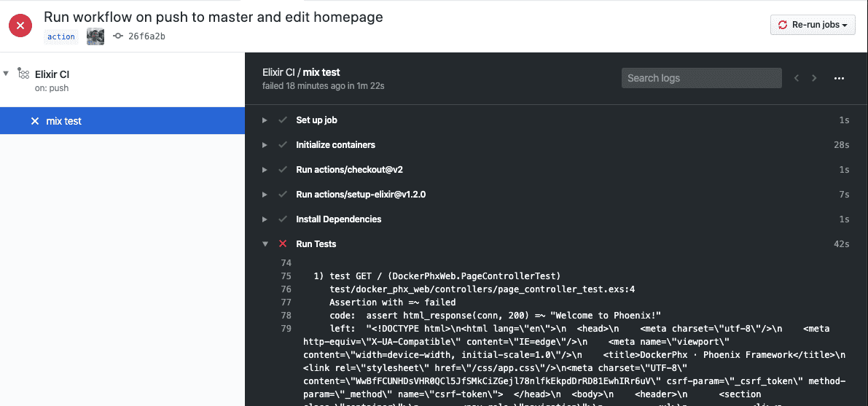Click the workflow run title text
This screenshot has height=406, width=868.
tap(213, 17)
